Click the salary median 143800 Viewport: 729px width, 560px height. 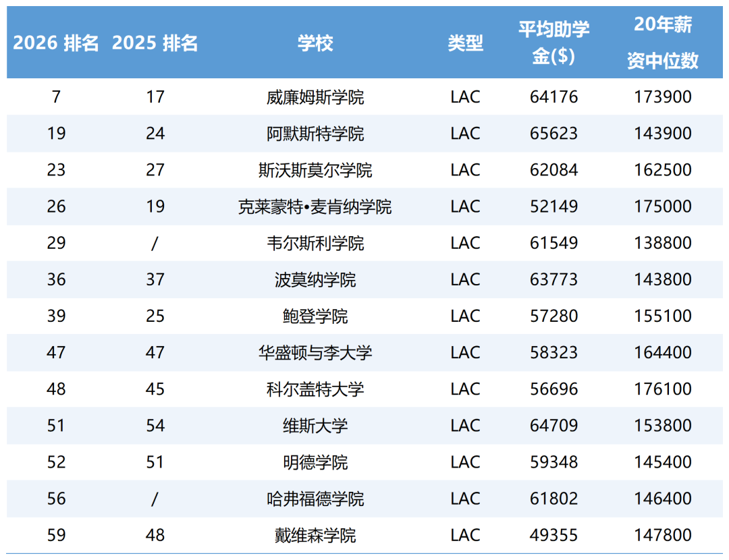(x=663, y=280)
